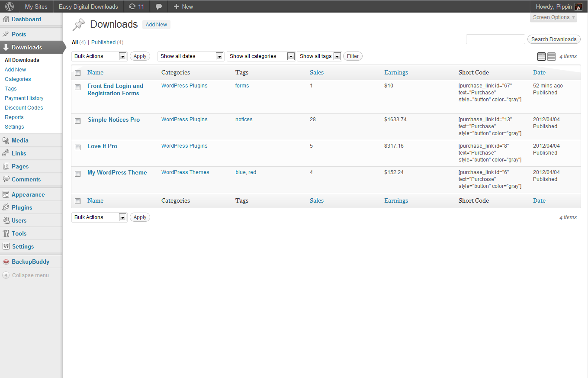
Task: Open the Love It Pro download link
Action: pyautogui.click(x=102, y=146)
